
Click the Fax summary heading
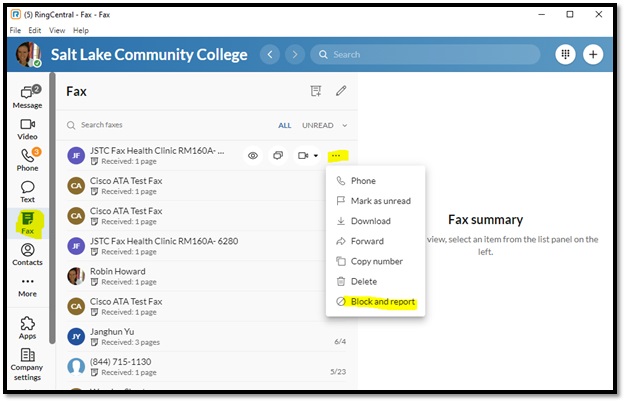(x=485, y=220)
